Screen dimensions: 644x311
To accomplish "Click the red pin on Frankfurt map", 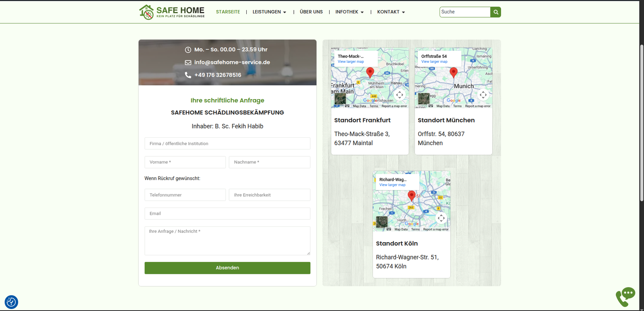I will point(370,72).
